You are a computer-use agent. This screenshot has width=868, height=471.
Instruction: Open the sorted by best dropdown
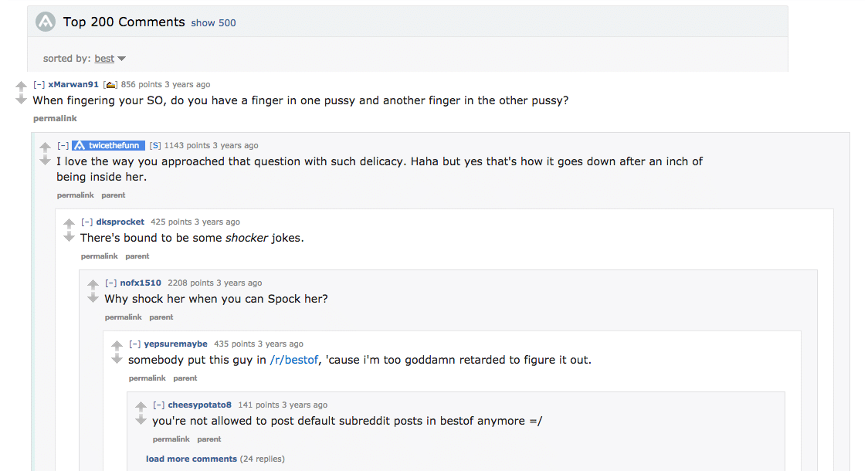click(x=110, y=59)
